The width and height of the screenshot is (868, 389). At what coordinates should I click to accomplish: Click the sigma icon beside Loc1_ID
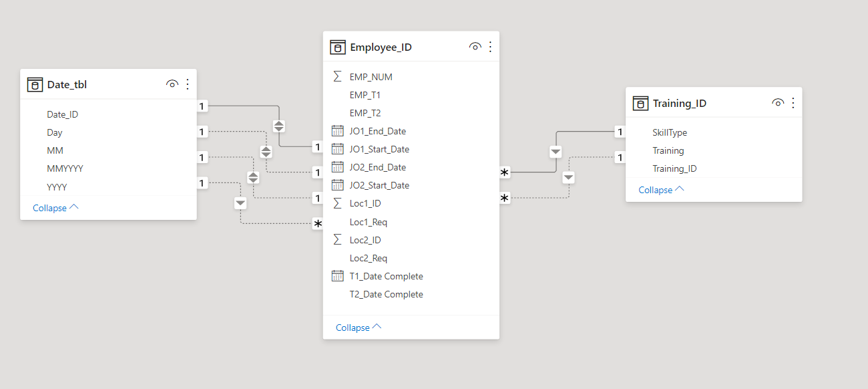coord(337,203)
